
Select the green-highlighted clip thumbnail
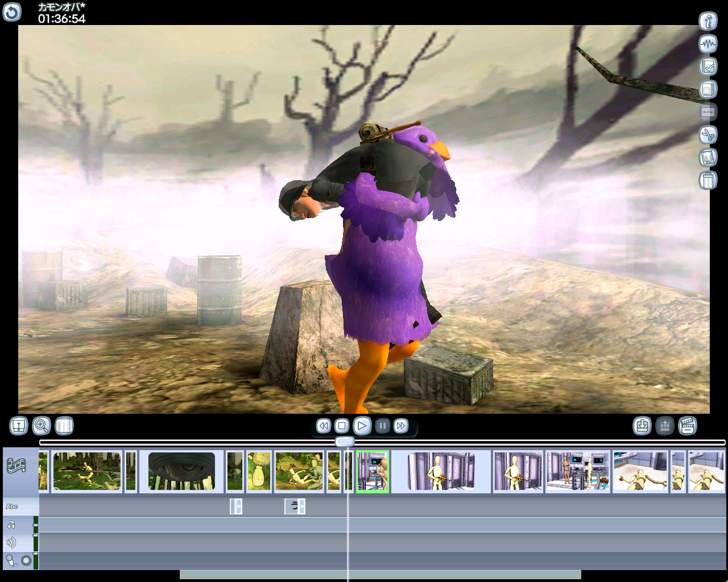[373, 471]
